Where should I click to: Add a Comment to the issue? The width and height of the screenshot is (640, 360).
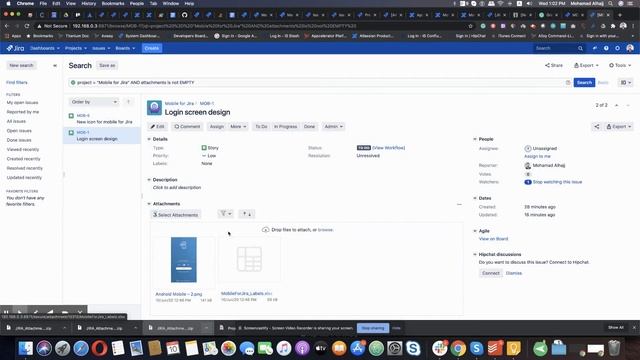tap(187, 127)
